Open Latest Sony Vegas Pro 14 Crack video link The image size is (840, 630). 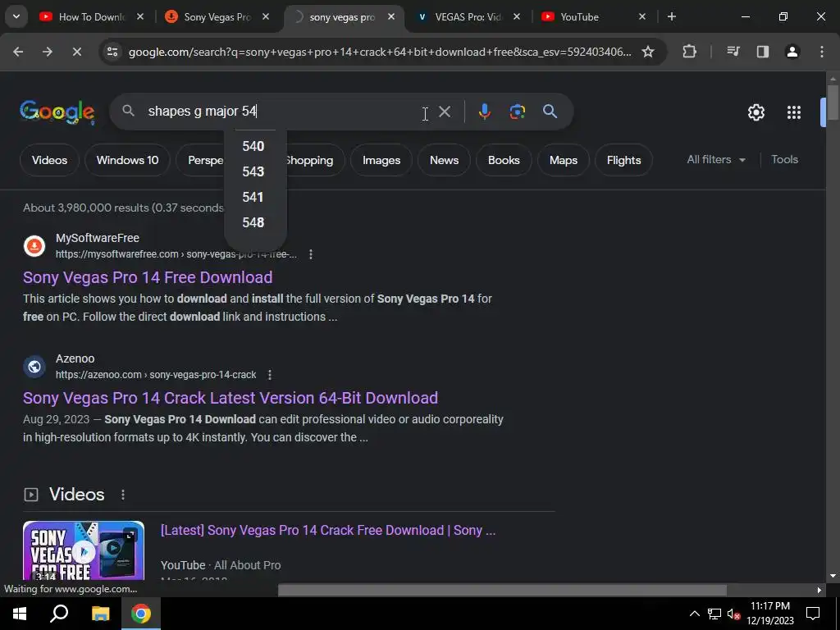[328, 531]
